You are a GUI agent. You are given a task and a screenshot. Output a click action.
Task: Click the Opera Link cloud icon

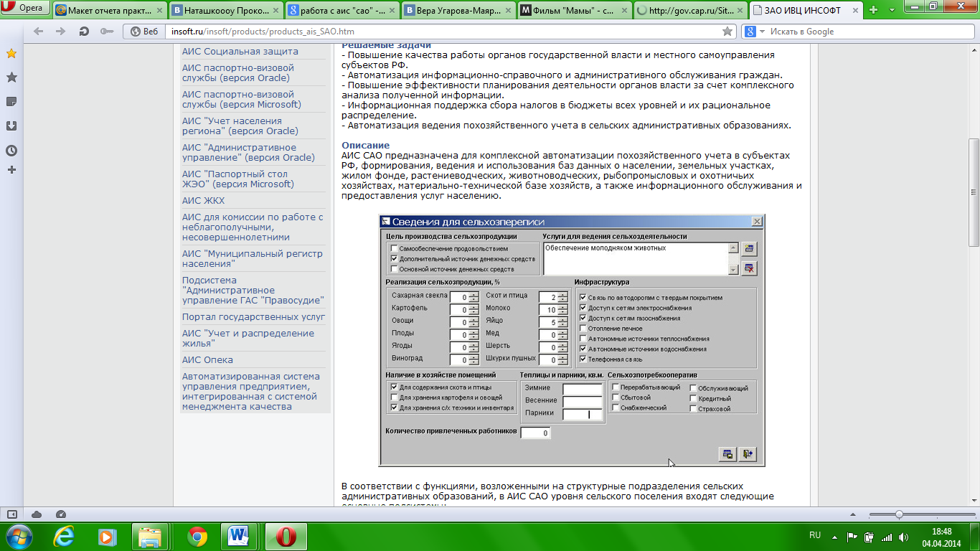click(37, 514)
